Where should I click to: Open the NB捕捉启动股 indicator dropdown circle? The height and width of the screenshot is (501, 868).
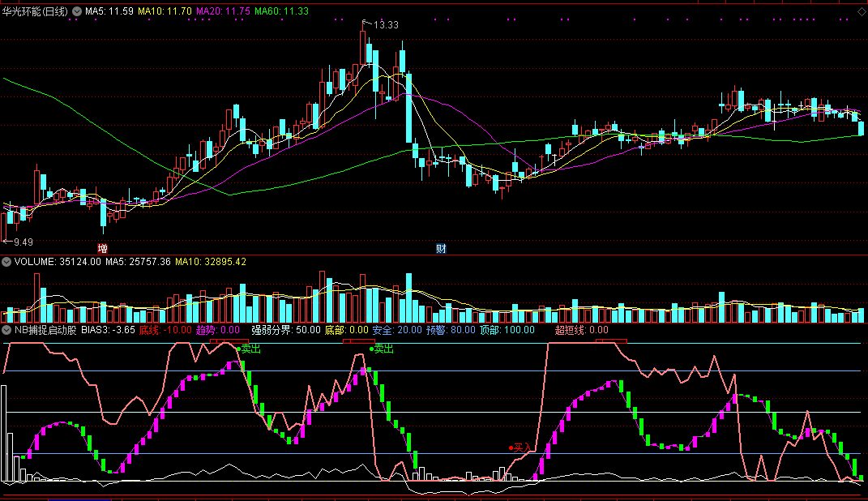[6, 330]
